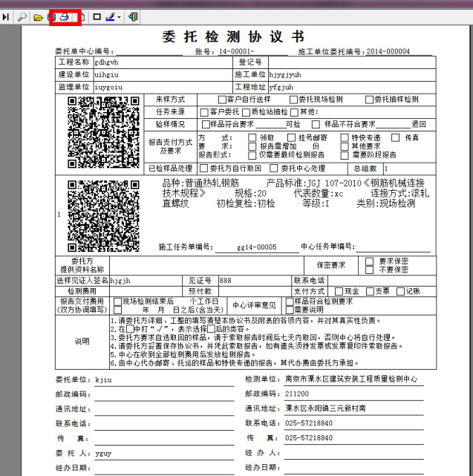Tick the 挂号邮寄 delivery checkbox
This screenshot has width=473, height=476.
tap(291, 138)
